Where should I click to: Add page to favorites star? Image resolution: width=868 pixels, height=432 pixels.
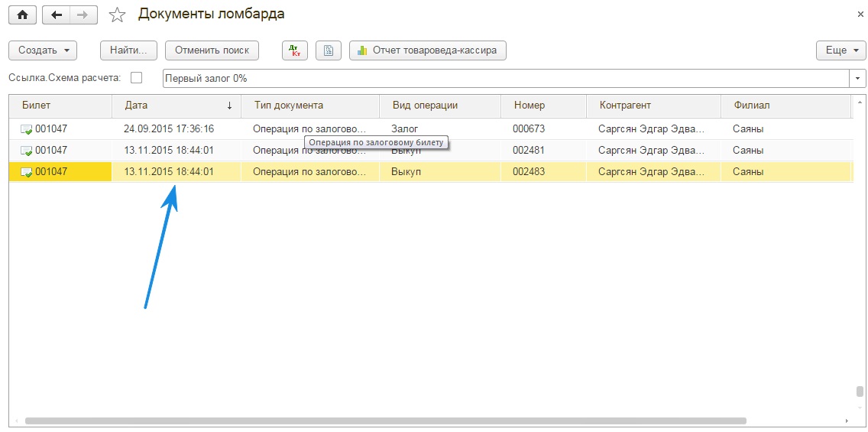117,15
